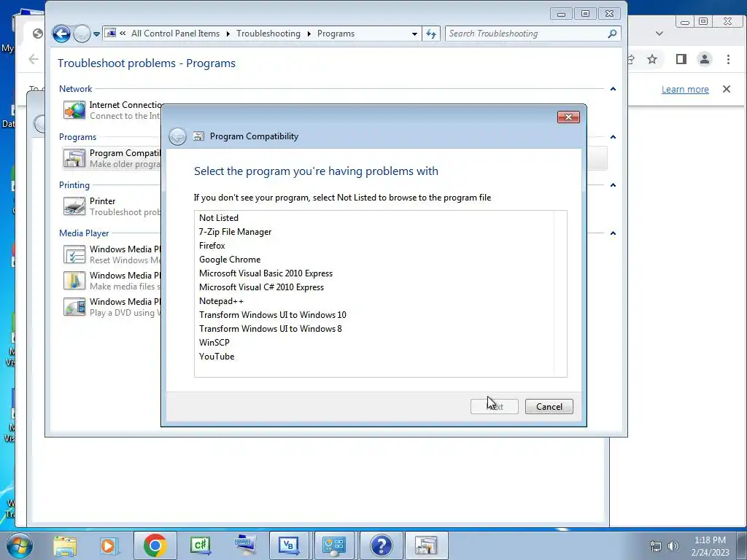Close the Program Compatibility dialog

568,117
